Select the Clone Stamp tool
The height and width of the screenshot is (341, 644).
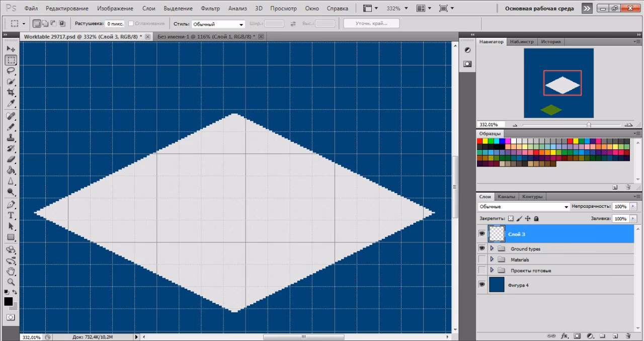pos(11,138)
